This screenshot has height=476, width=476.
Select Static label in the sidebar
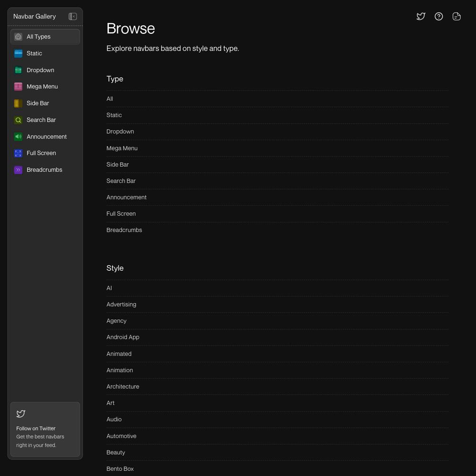34,53
